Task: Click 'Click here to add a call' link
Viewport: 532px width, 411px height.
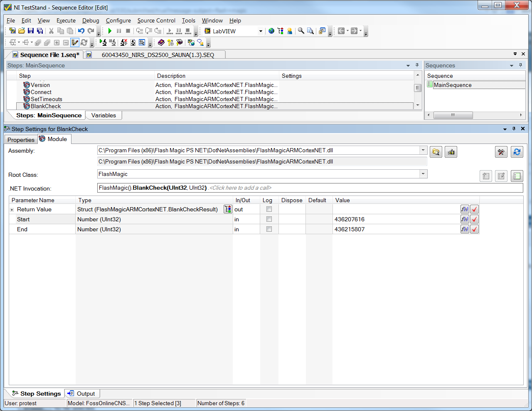Action: coord(240,188)
